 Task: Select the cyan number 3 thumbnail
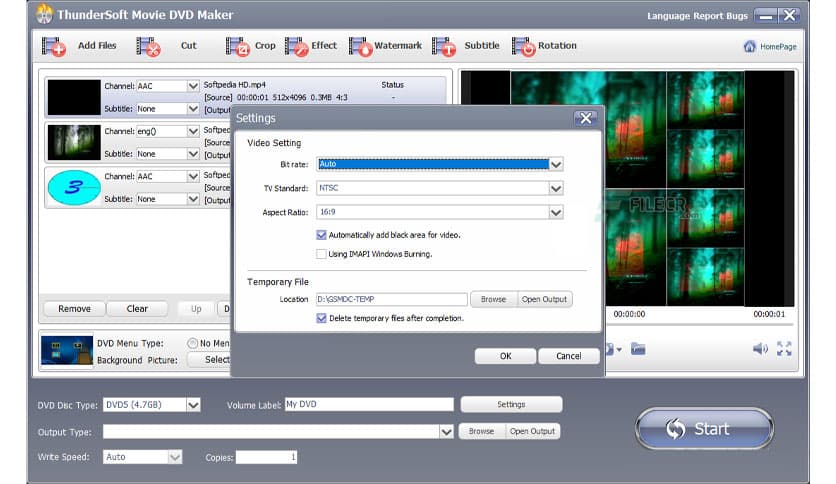(x=74, y=188)
